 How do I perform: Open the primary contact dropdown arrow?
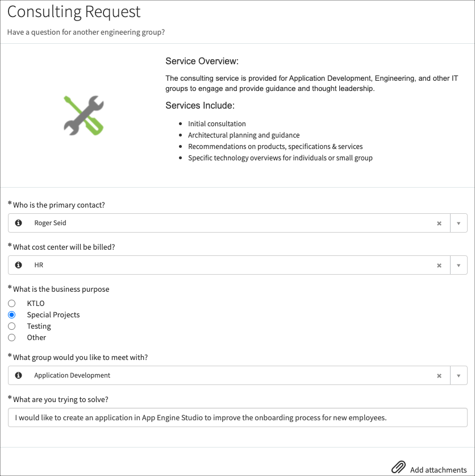coord(459,223)
